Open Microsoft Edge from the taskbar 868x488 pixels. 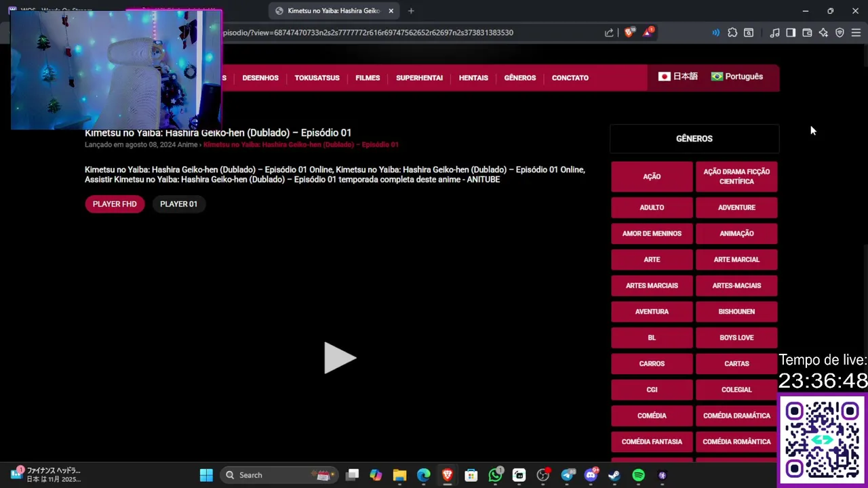point(423,475)
